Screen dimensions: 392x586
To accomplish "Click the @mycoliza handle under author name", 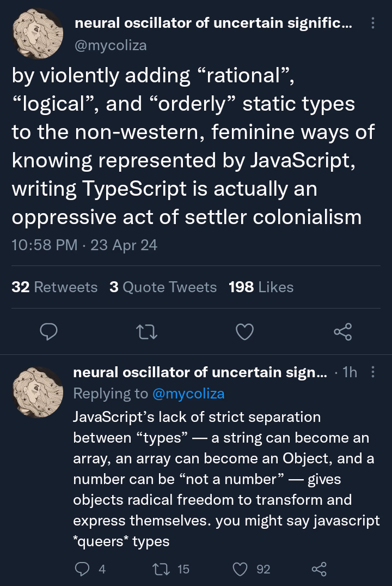I will pyautogui.click(x=111, y=45).
